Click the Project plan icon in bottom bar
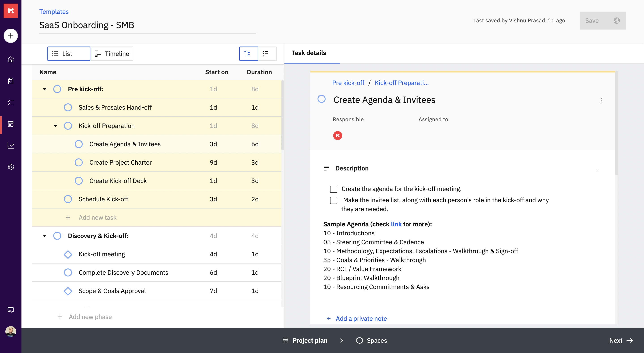Image resolution: width=644 pixels, height=353 pixels. point(285,340)
